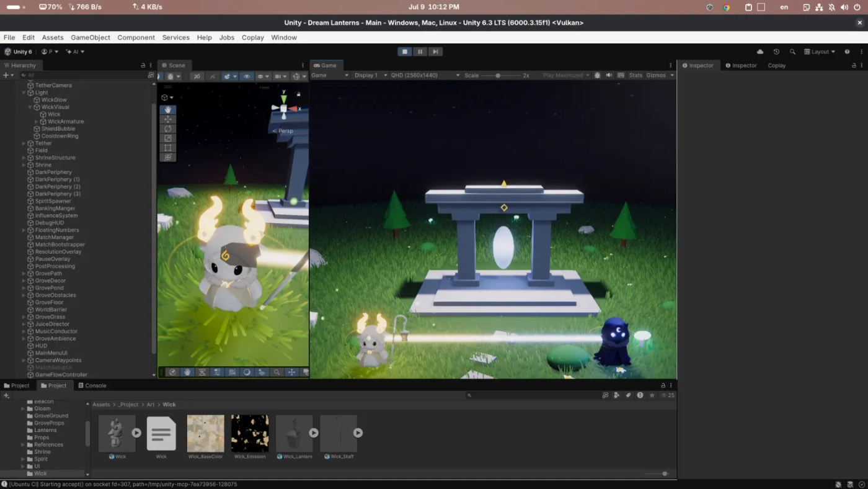Advance one frame with Step button
868x489 pixels.
coord(436,52)
